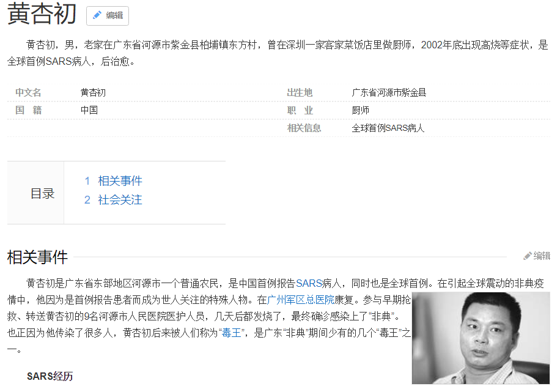Click the SARS经历 subheading
560x392 pixels.
[50, 376]
